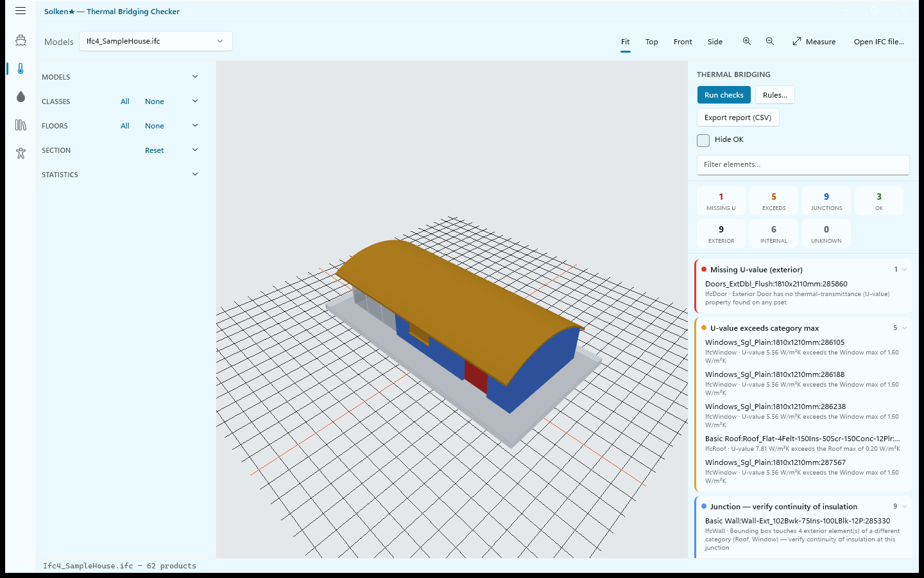Toggle the Hide OK checkbox

(x=703, y=140)
